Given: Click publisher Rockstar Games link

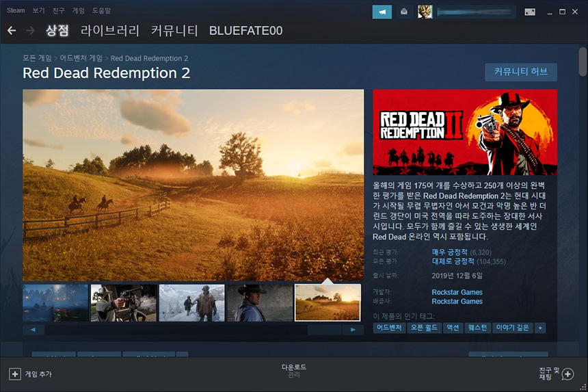Looking at the screenshot, I should tap(457, 301).
